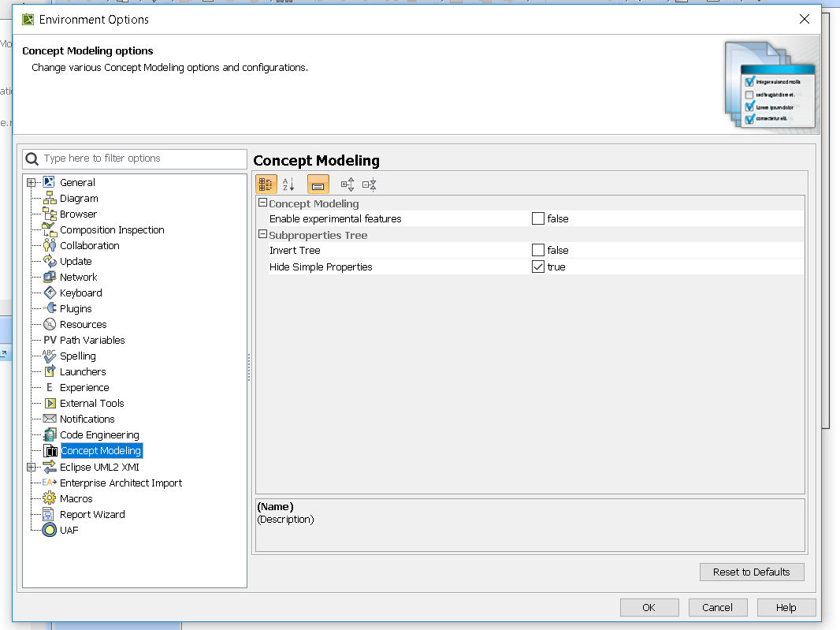Open the Report Wizard options
840x630 pixels.
pyautogui.click(x=92, y=514)
